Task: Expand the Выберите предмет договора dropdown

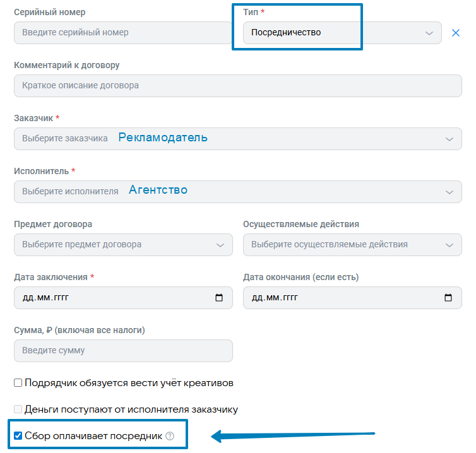Action: [123, 245]
